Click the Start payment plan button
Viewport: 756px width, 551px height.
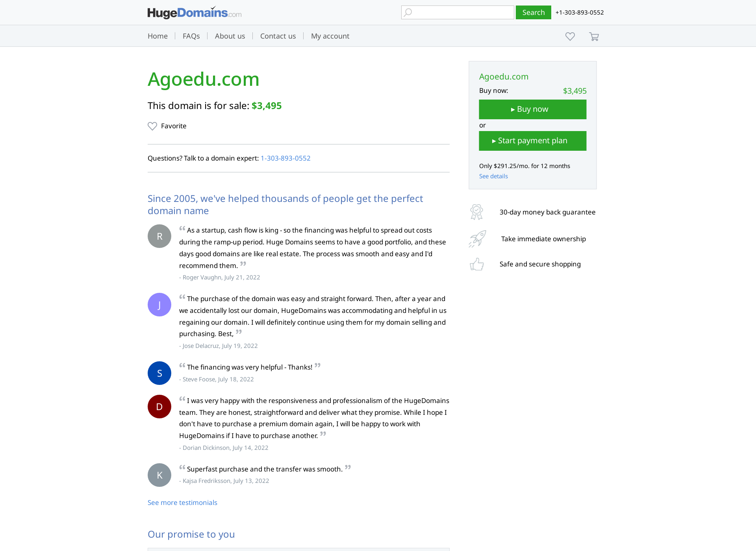531,140
